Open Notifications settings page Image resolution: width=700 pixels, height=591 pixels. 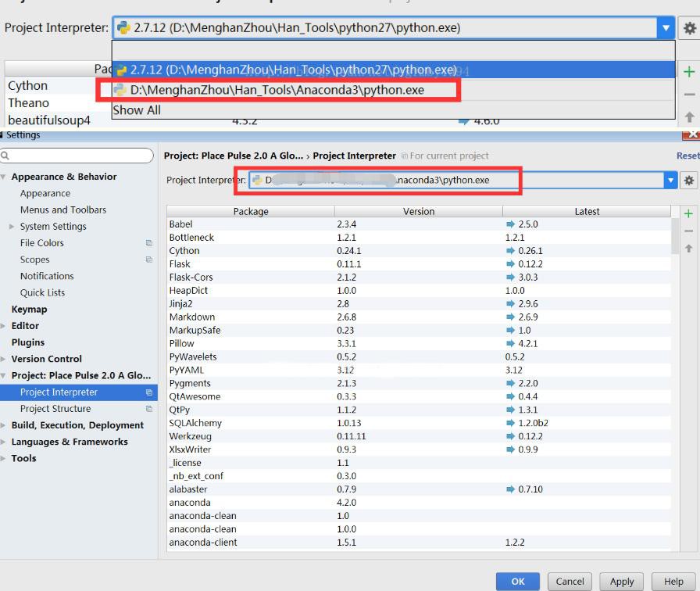[47, 276]
